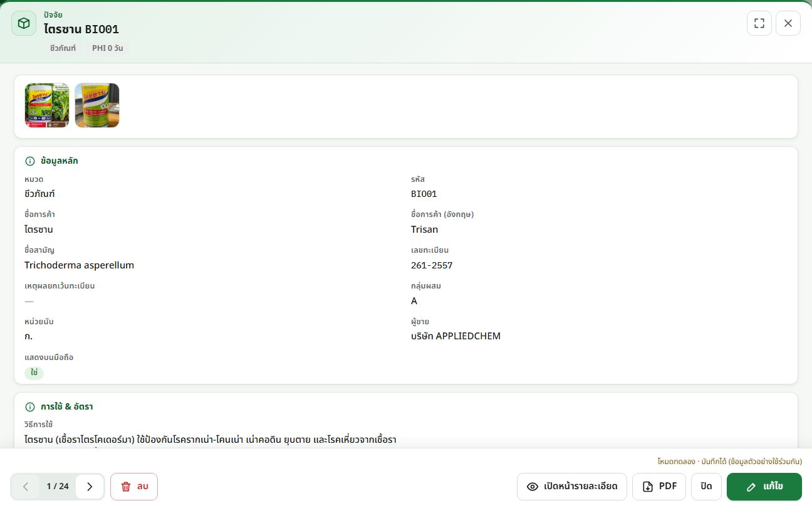Open the detail page with เปิดหน้ารายละเอียด

(x=572, y=487)
